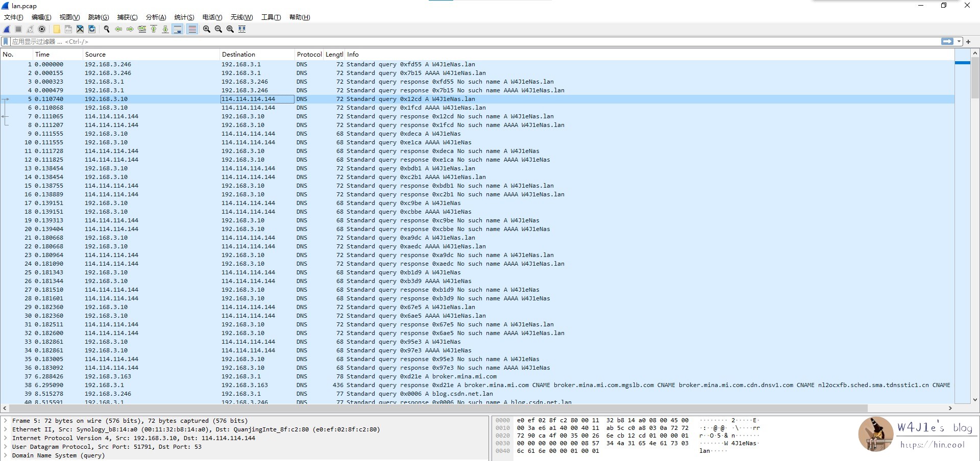Expand the Ethernet II detail node
This screenshot has width=980, height=461.
(x=6, y=429)
